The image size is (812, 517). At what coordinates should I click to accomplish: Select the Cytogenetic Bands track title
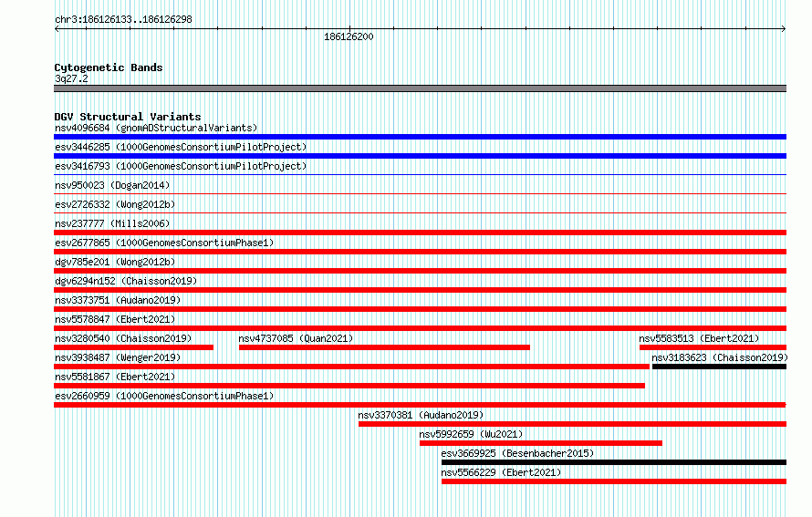point(109,67)
